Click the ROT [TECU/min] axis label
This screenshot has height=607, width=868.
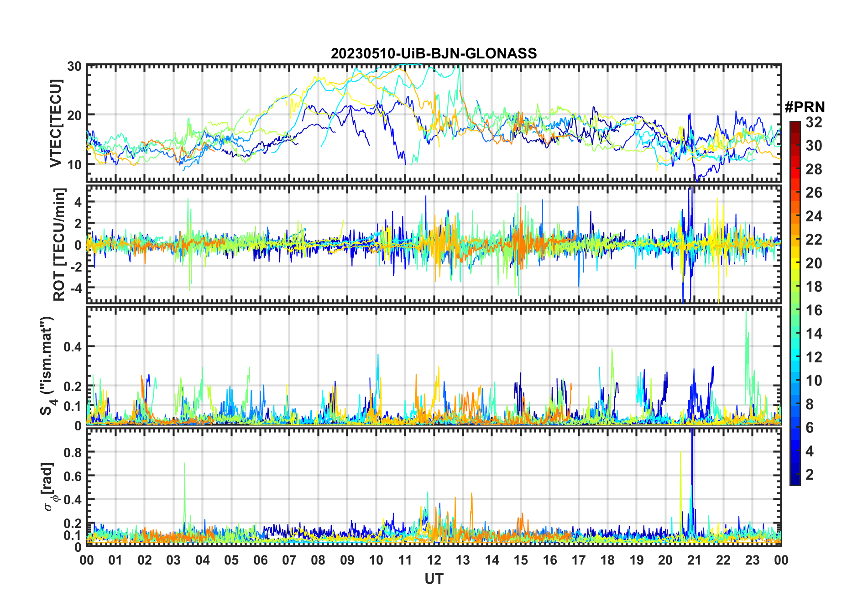pos(59,244)
